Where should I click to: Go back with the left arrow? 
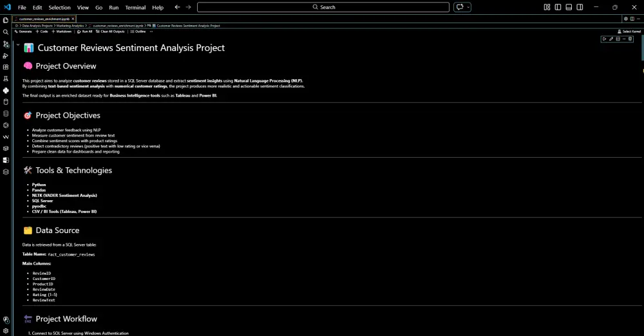(x=178, y=7)
